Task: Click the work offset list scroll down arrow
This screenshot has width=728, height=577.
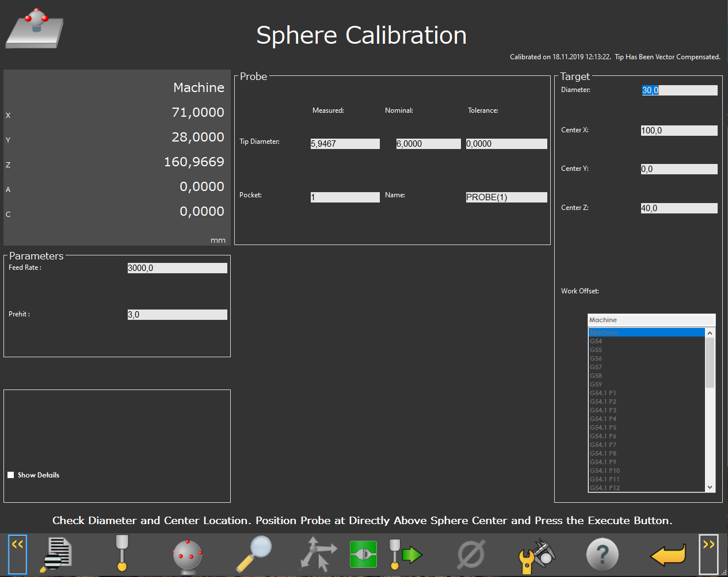Action: [x=710, y=487]
